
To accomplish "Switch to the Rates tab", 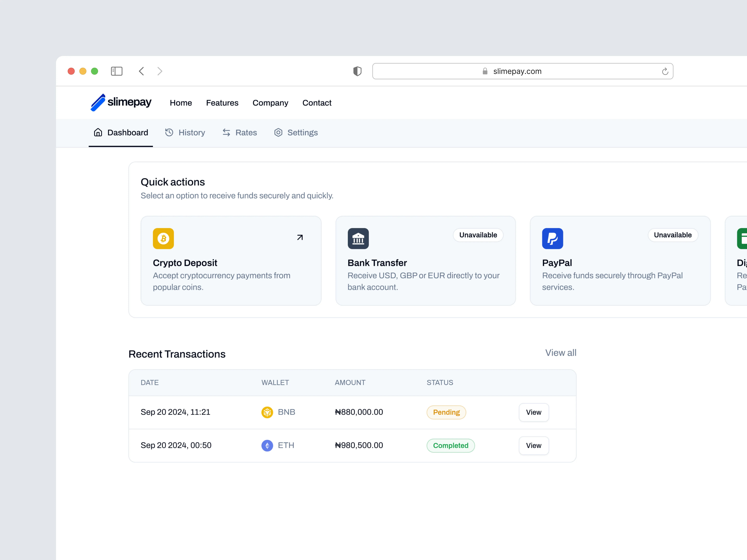I will (x=240, y=133).
